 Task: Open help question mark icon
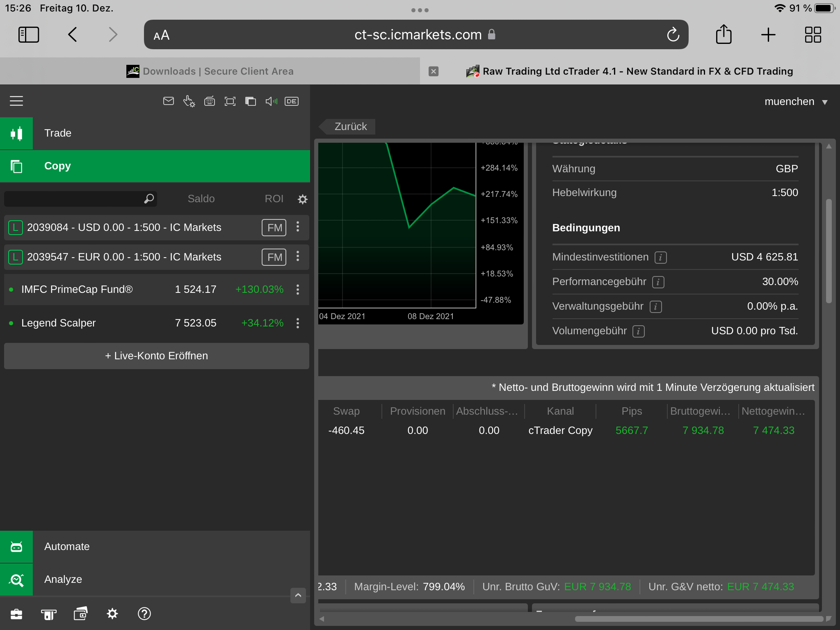point(144,614)
